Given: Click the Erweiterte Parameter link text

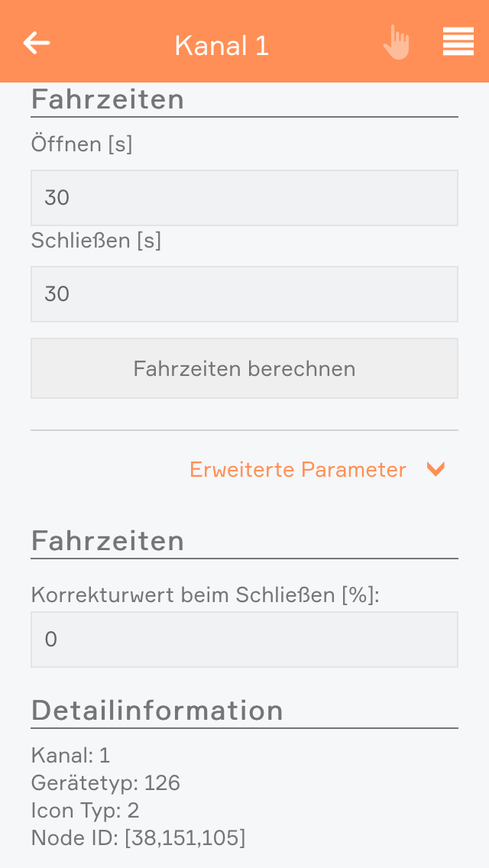Looking at the screenshot, I should [298, 469].
